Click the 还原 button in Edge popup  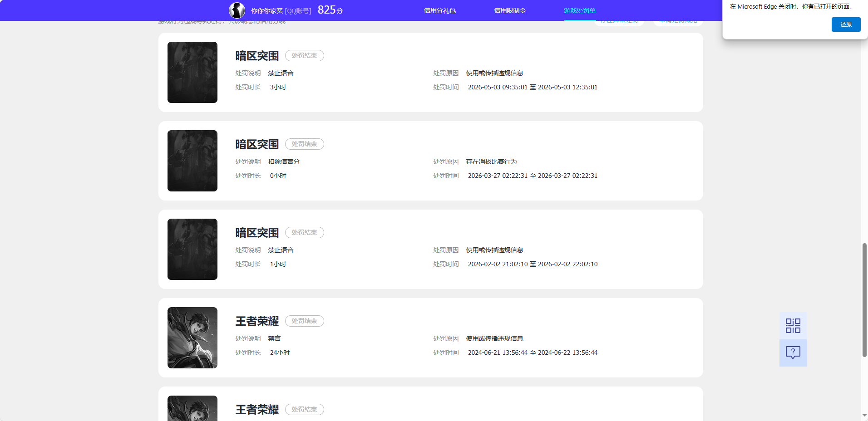(846, 24)
